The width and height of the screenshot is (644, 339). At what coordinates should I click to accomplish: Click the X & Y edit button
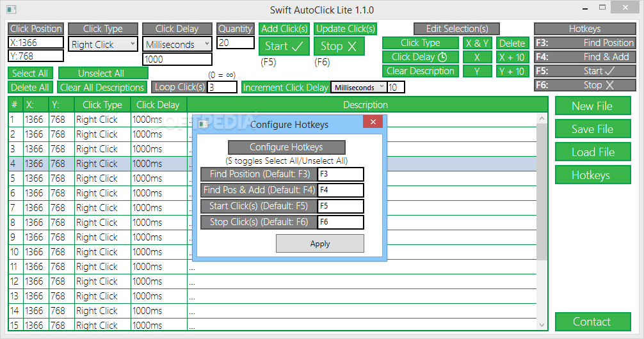[478, 43]
